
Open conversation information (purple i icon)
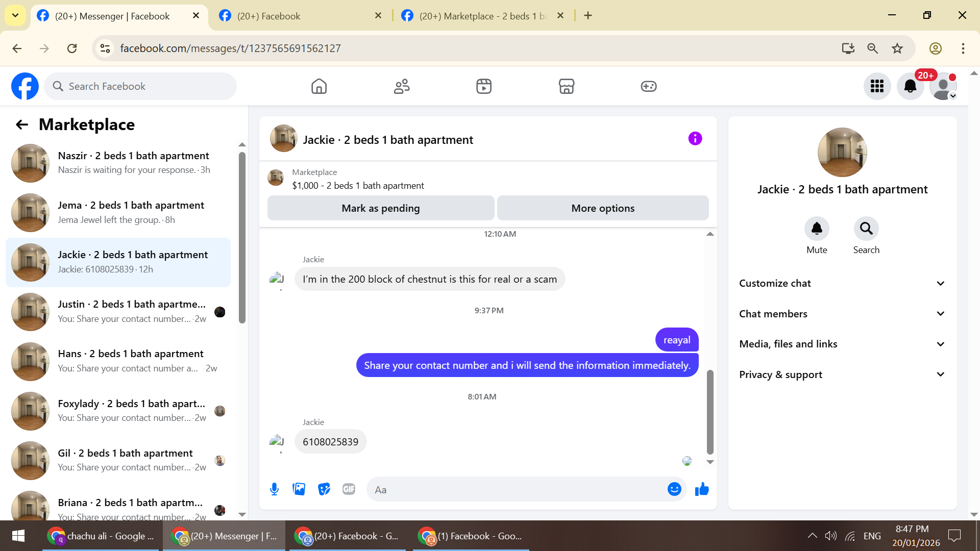pyautogui.click(x=695, y=138)
